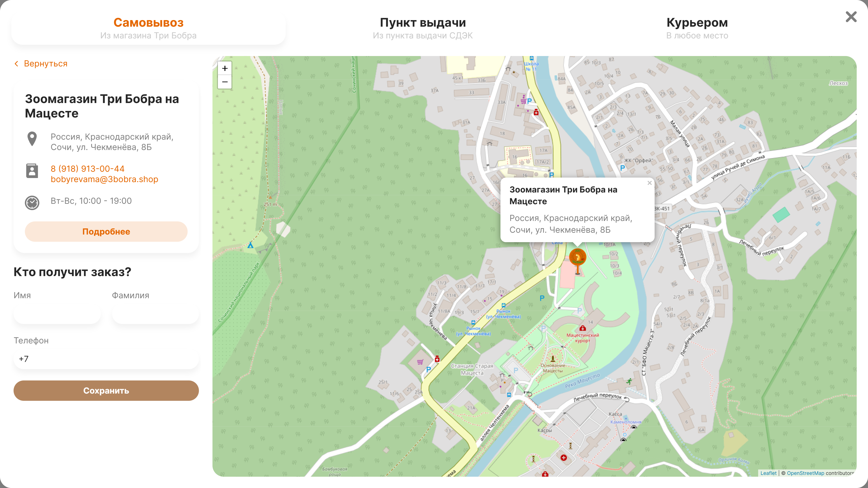Close the delivery dialog with X

(x=851, y=17)
